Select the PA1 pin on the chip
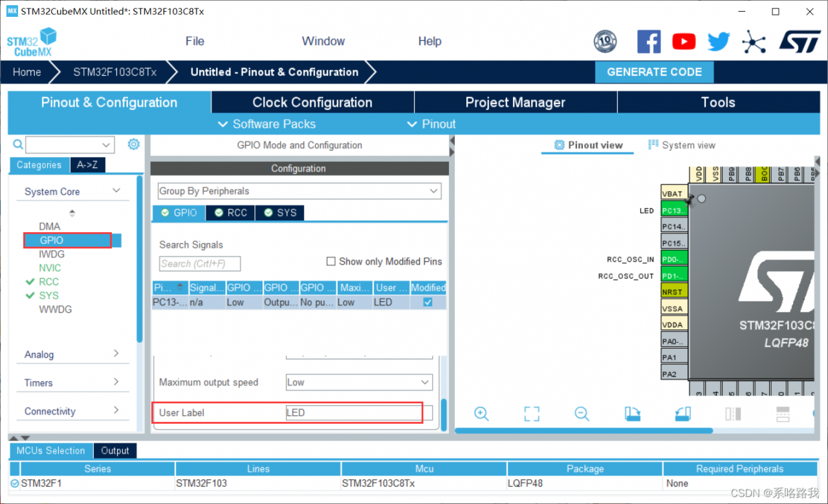This screenshot has height=504, width=828. coord(674,357)
